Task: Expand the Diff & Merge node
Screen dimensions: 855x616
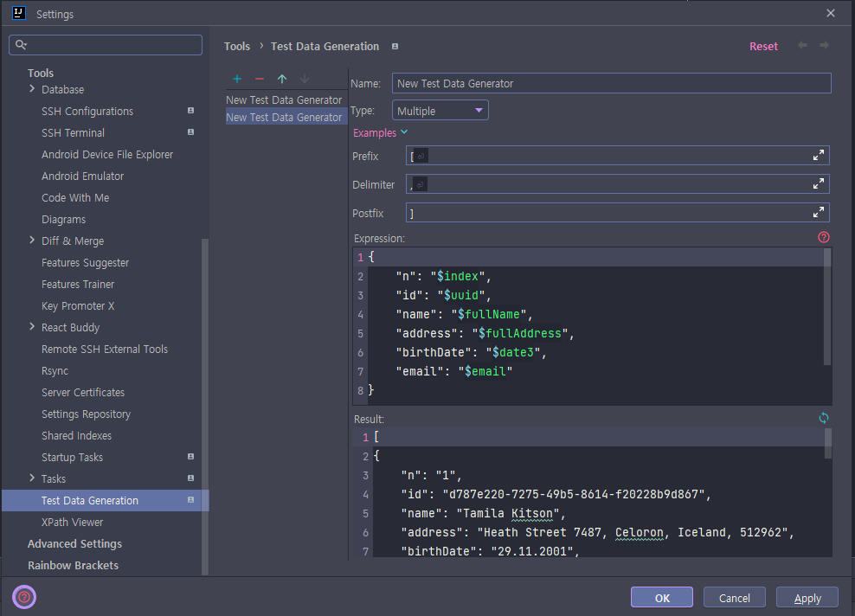Action: coord(32,241)
